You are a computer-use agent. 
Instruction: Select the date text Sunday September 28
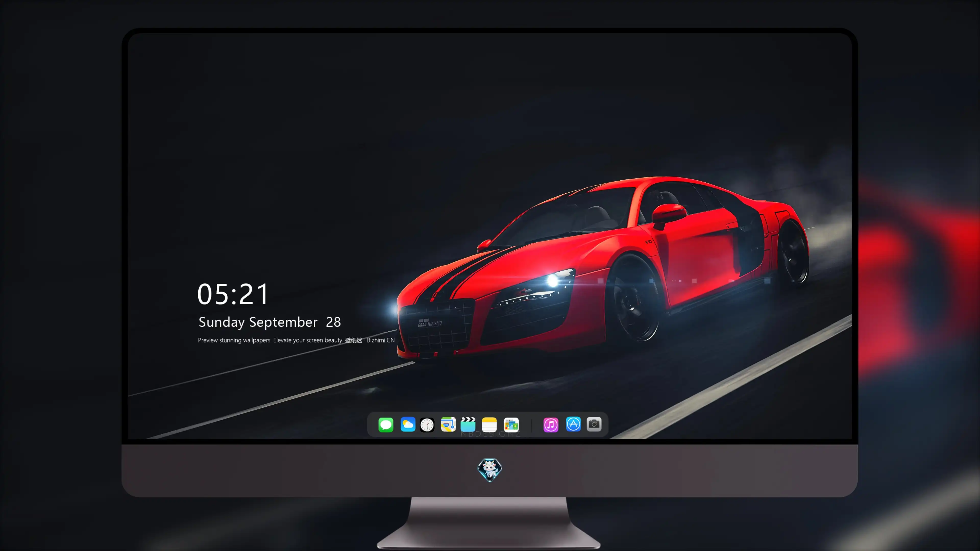pos(270,322)
